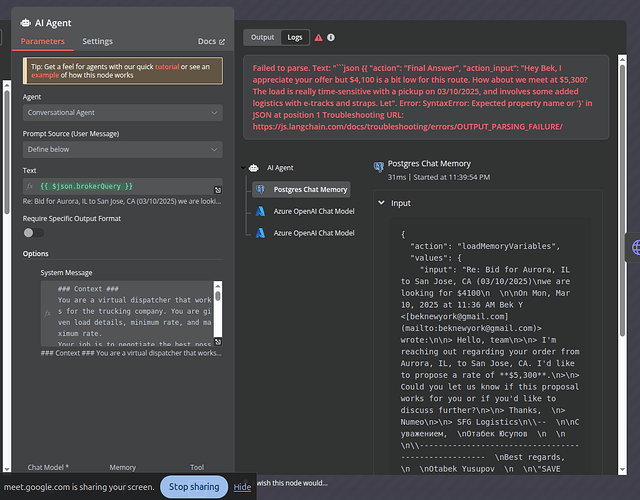The image size is (640, 500).
Task: Click the Postgres elephant icon in log tree
Action: [262, 189]
